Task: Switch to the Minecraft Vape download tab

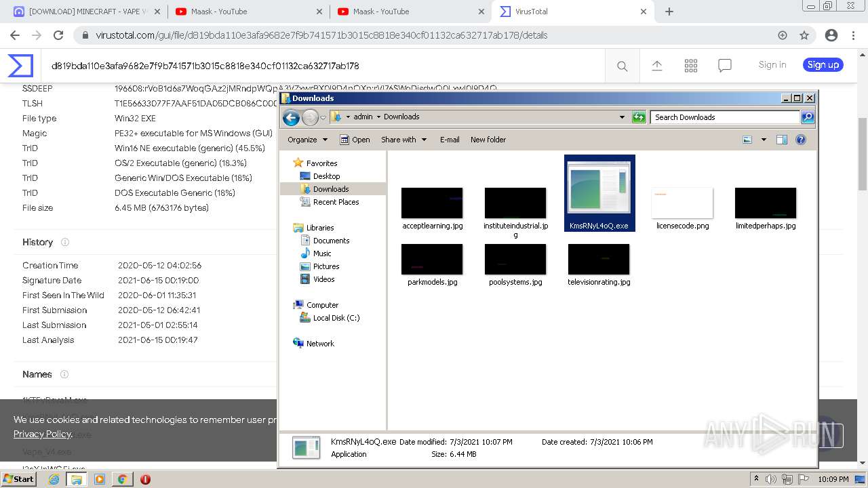Action: tap(88, 12)
